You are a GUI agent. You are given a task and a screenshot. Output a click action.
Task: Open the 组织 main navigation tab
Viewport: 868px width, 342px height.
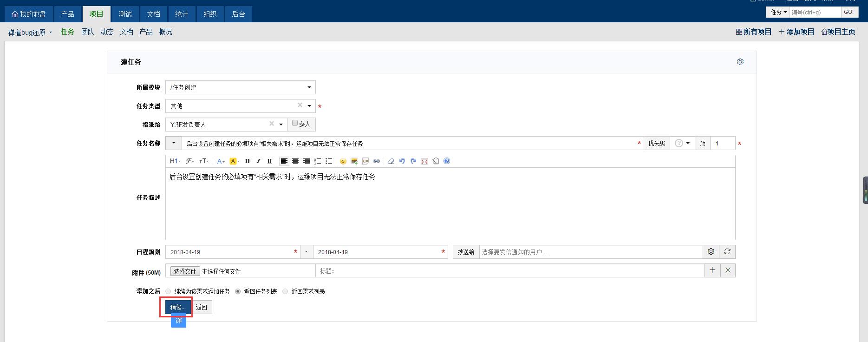pyautogui.click(x=210, y=14)
